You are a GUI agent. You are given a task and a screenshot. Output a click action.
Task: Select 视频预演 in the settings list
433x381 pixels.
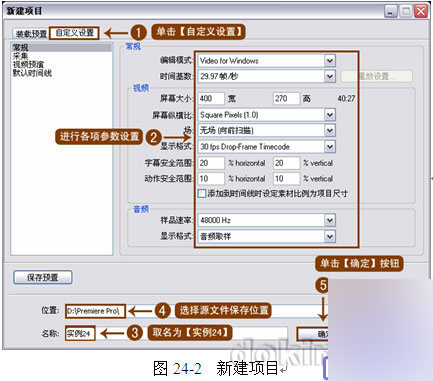tap(28, 64)
